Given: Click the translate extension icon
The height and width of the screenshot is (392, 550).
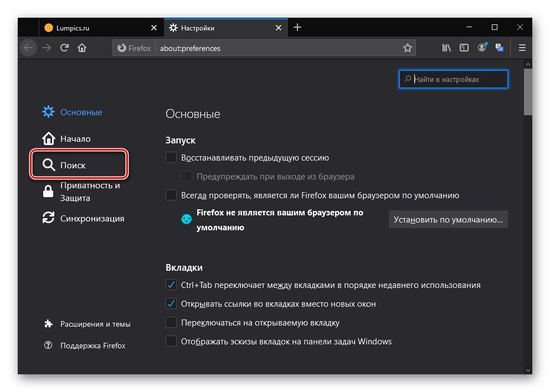Looking at the screenshot, I should click(500, 48).
